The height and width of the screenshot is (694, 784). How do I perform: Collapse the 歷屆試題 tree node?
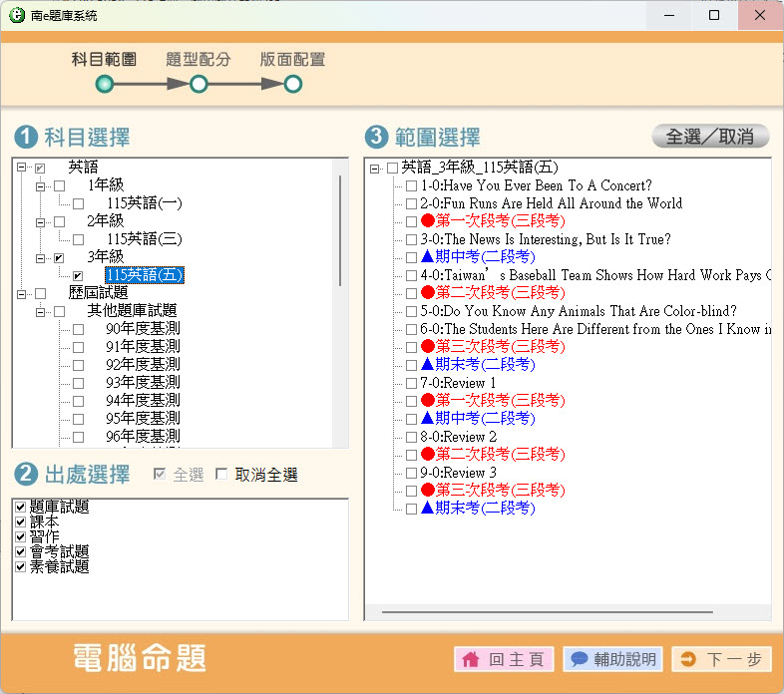point(22,294)
